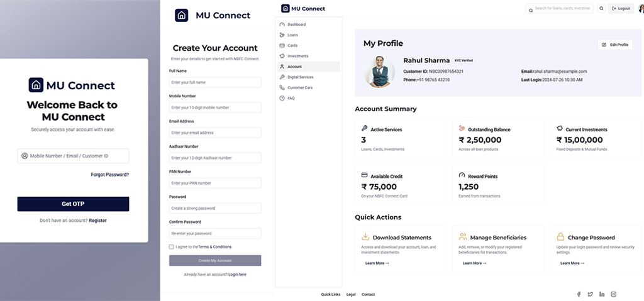Click the download icon on Download Statements
Viewport: 644px width, 301px height.
tap(365, 237)
